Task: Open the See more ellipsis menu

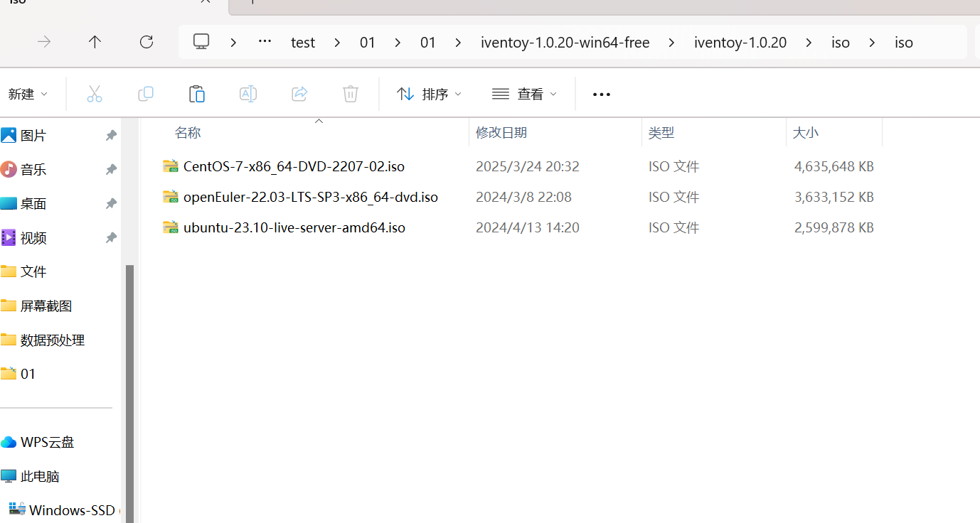Action: pyautogui.click(x=602, y=95)
